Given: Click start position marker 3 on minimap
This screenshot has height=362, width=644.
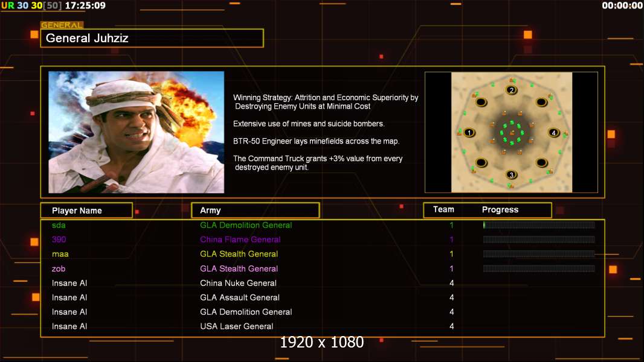Looking at the screenshot, I should pyautogui.click(x=511, y=174).
